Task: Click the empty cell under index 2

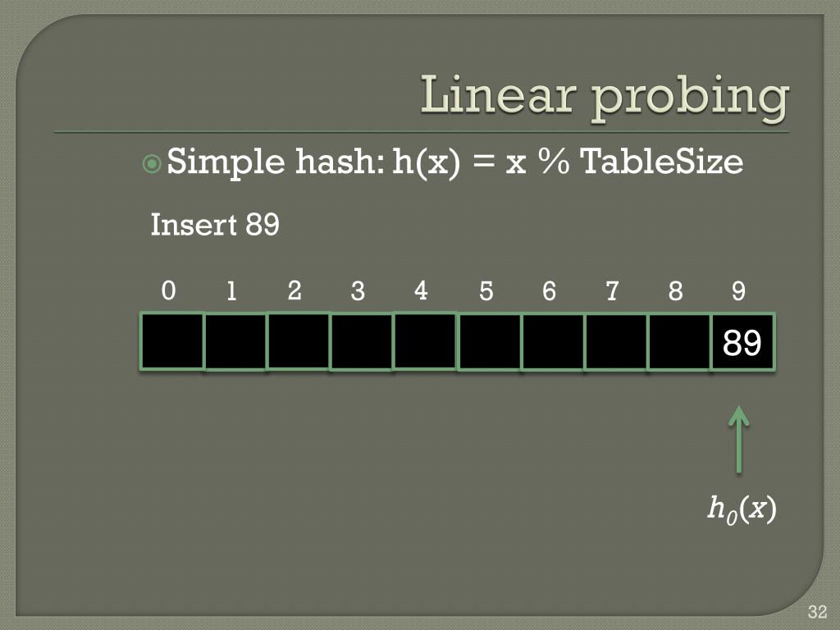Action: coord(299,341)
